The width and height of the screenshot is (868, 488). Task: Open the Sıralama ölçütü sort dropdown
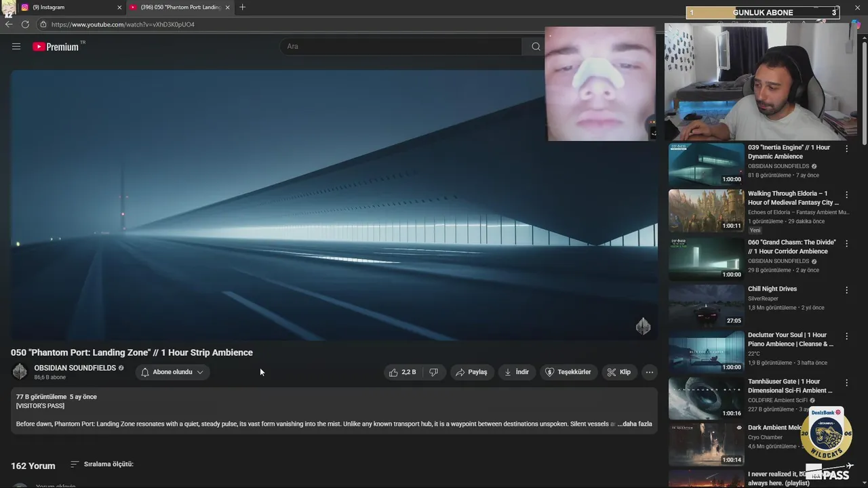pos(102,464)
